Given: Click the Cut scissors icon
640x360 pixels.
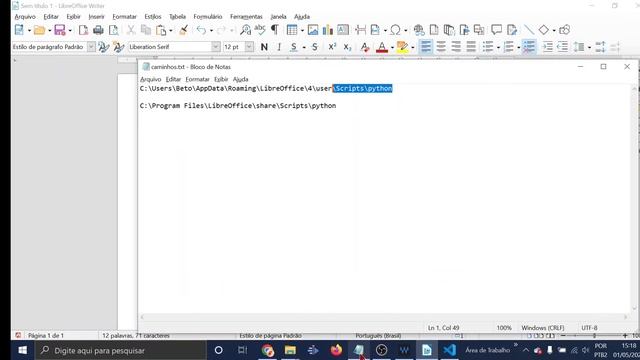Looking at the screenshot, I should (131, 30).
